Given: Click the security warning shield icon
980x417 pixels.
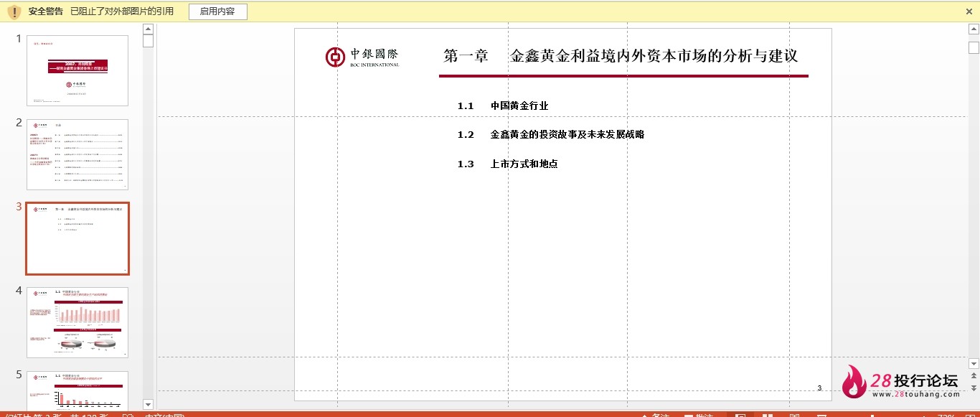Looking at the screenshot, I should 14,11.
